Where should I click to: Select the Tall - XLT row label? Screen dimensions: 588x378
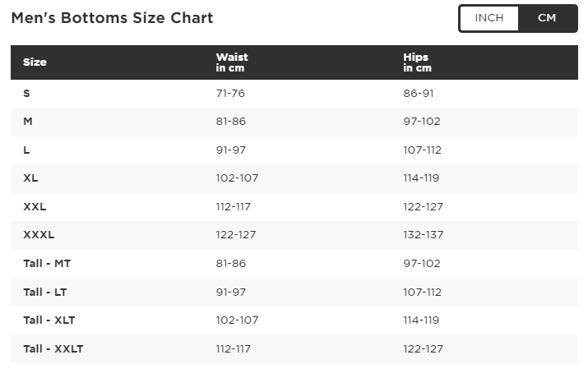click(x=49, y=320)
